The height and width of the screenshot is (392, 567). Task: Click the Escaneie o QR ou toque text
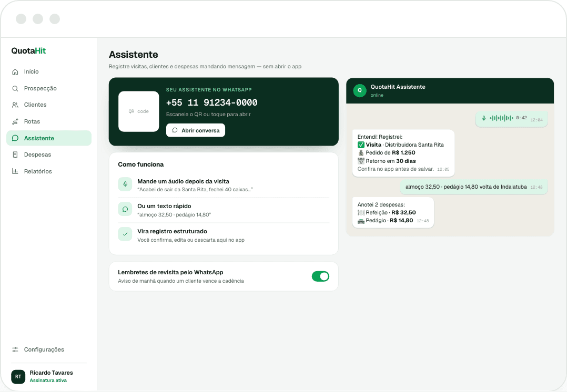pyautogui.click(x=208, y=114)
